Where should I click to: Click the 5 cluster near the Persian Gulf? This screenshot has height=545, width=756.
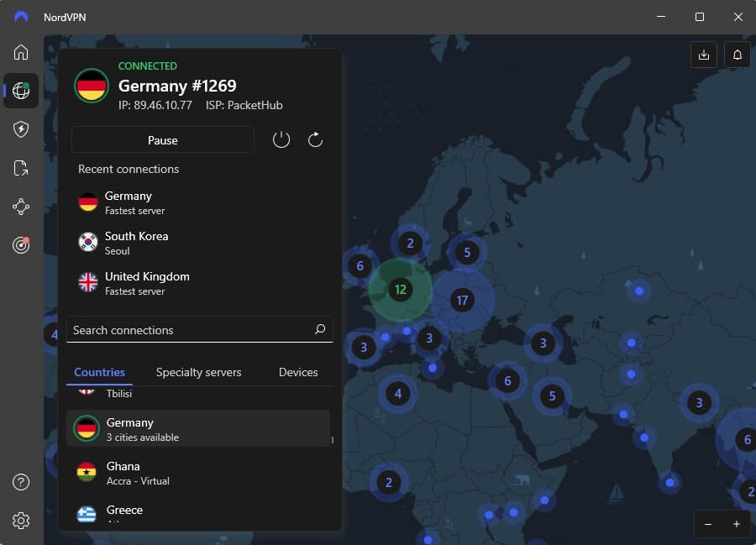click(x=552, y=396)
